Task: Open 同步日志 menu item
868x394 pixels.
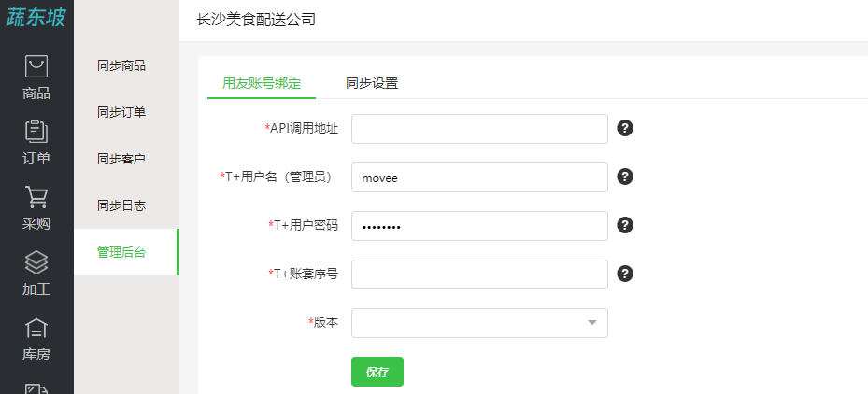Action: [121, 205]
